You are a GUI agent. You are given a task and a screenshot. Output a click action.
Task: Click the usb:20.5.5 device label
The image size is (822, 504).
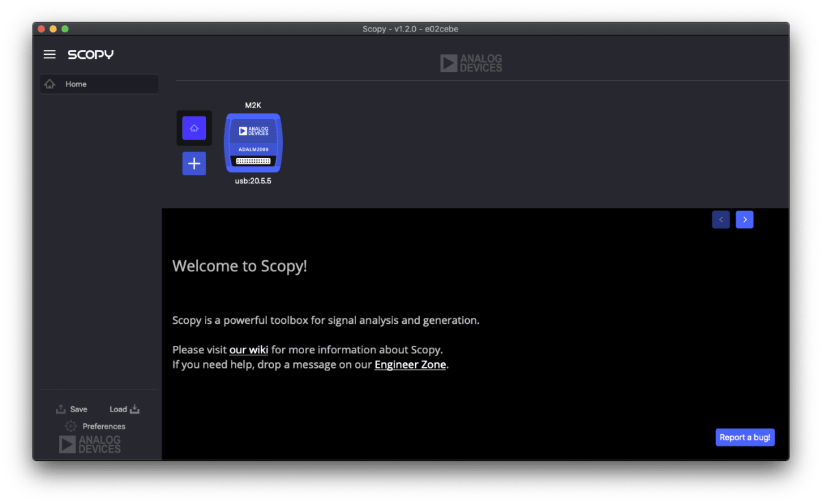tap(253, 181)
